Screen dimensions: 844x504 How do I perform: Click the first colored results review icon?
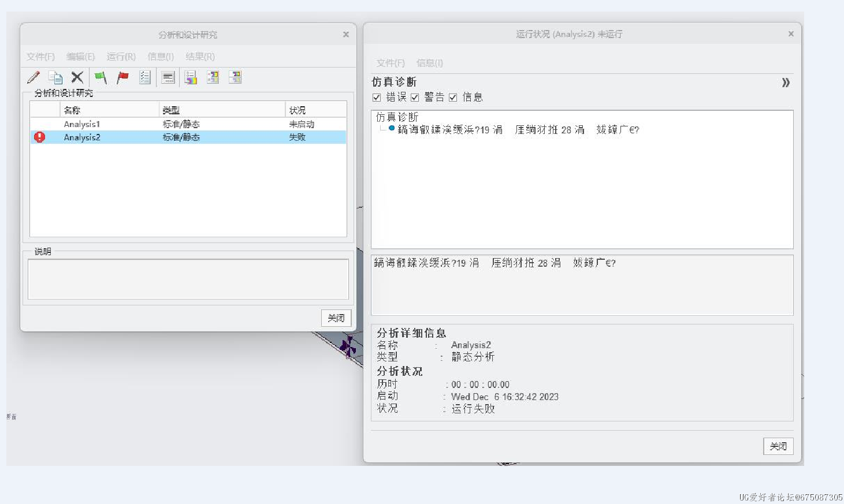(191, 77)
